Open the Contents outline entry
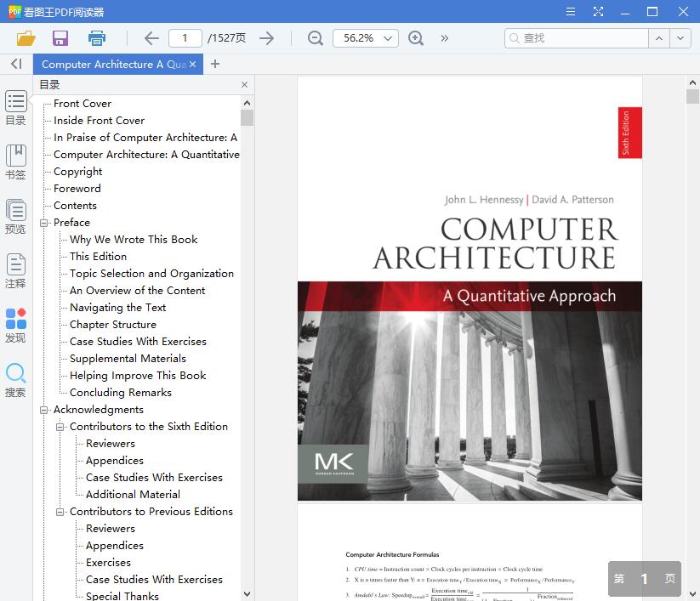 (x=75, y=206)
